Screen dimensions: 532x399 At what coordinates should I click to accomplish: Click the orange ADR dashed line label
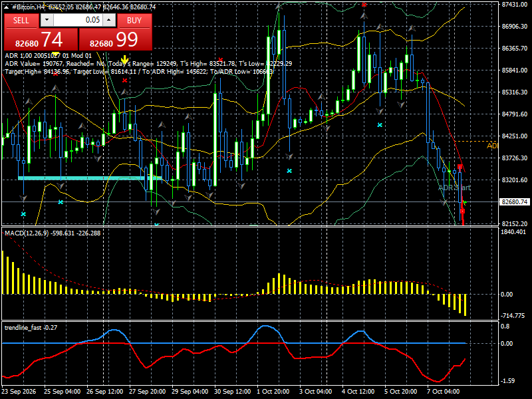[492, 146]
